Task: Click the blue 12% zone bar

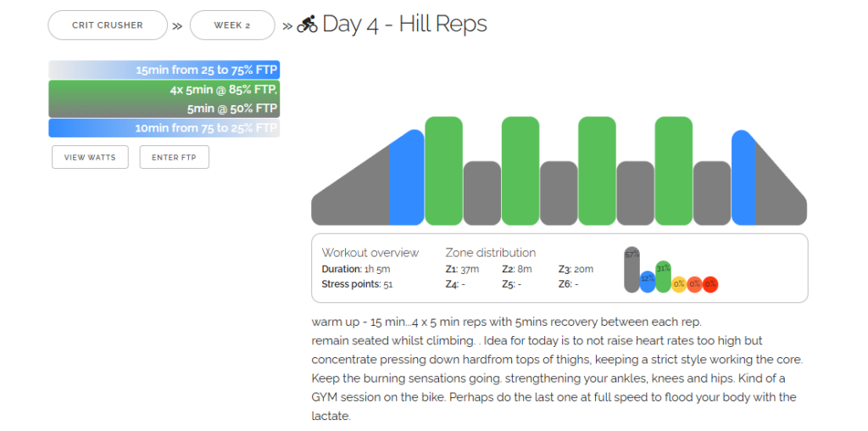Action: pyautogui.click(x=648, y=282)
